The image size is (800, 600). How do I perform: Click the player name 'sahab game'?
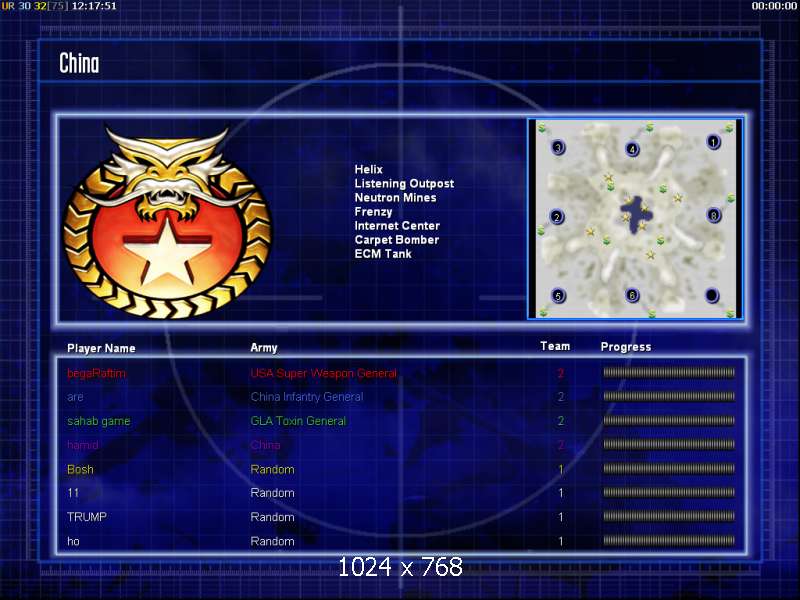coord(98,421)
